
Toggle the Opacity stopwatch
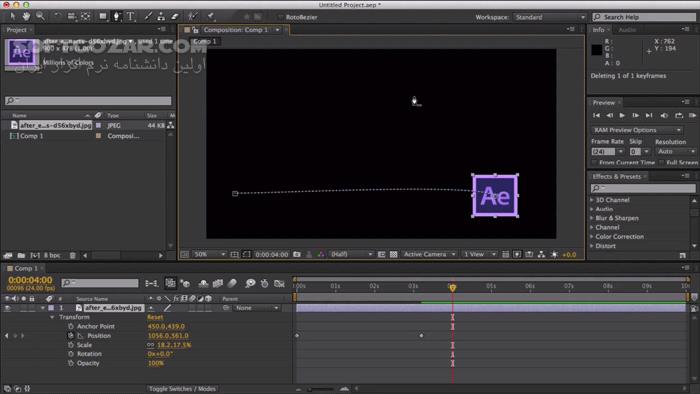pos(71,363)
